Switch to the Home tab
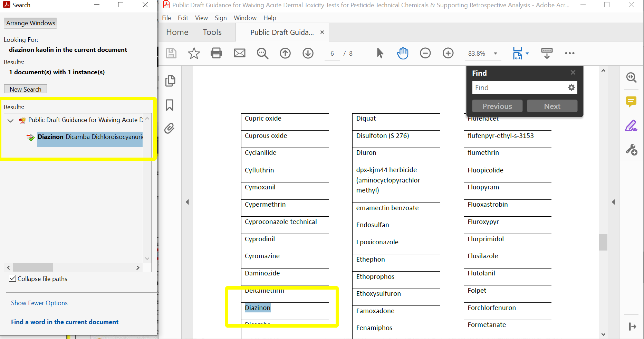 point(177,32)
